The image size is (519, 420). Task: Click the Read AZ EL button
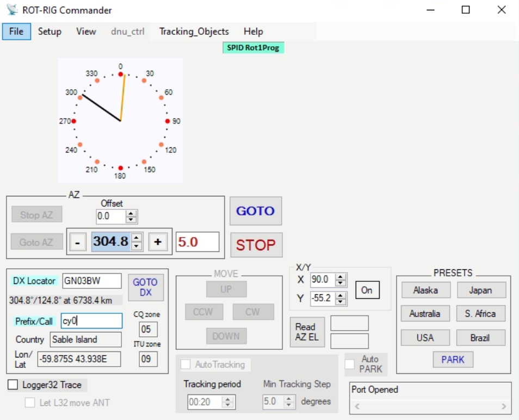(307, 332)
